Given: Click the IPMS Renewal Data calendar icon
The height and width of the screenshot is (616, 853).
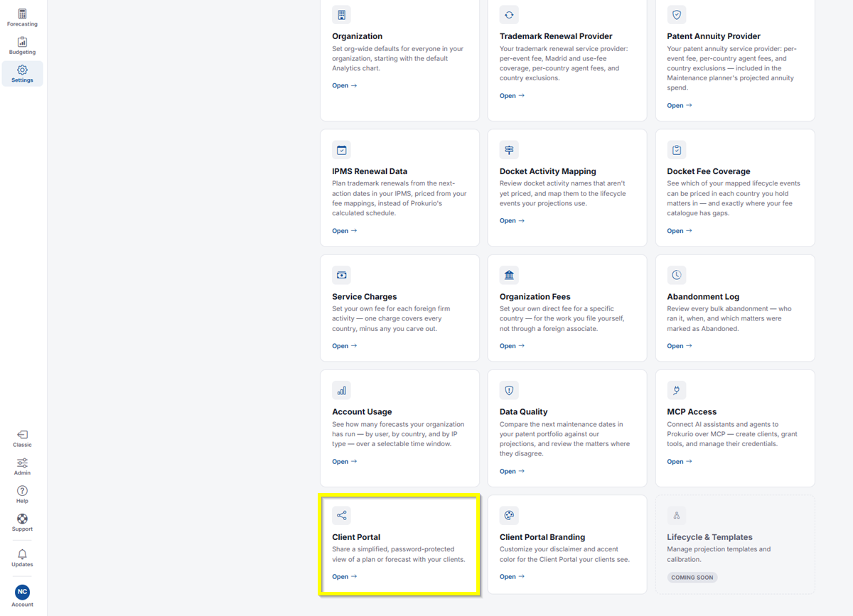Looking at the screenshot, I should tap(341, 150).
